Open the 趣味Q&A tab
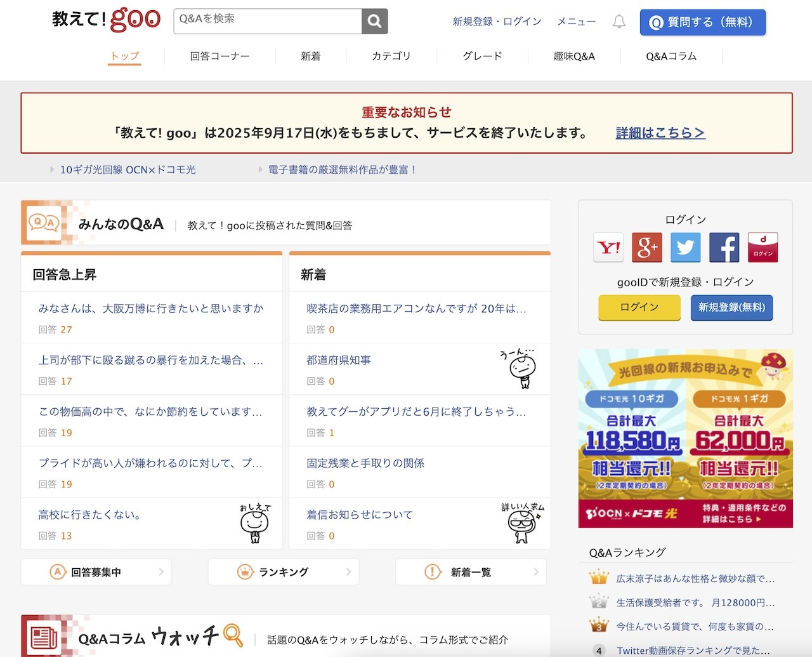812x657 pixels. click(x=574, y=56)
